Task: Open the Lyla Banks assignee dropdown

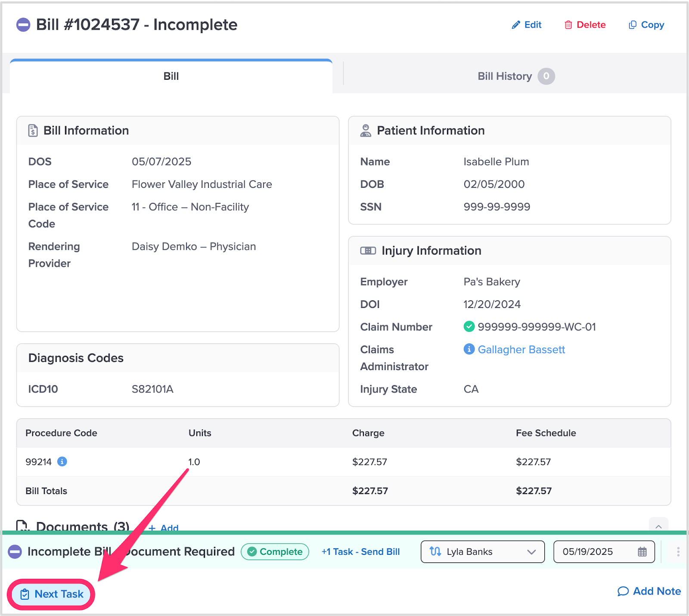Action: [x=482, y=552]
